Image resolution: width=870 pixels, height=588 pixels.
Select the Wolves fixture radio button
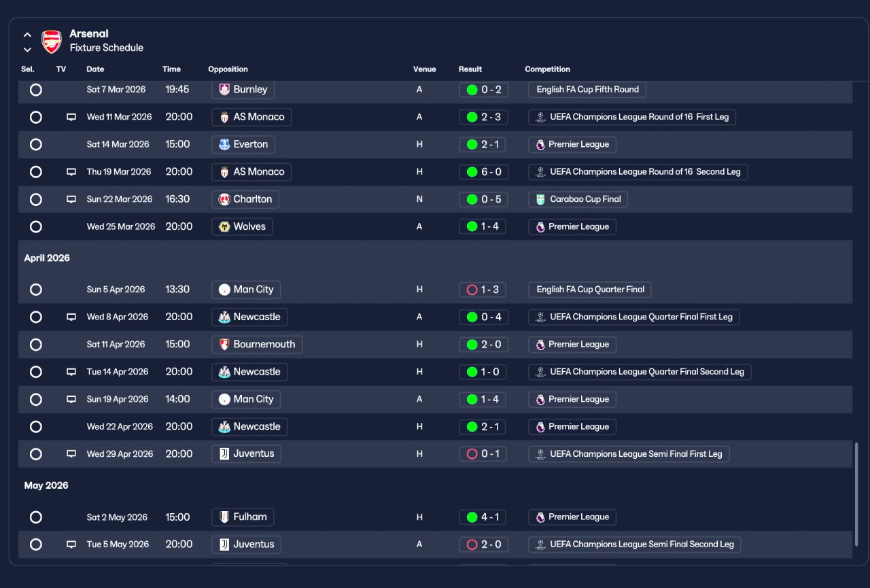click(x=36, y=226)
